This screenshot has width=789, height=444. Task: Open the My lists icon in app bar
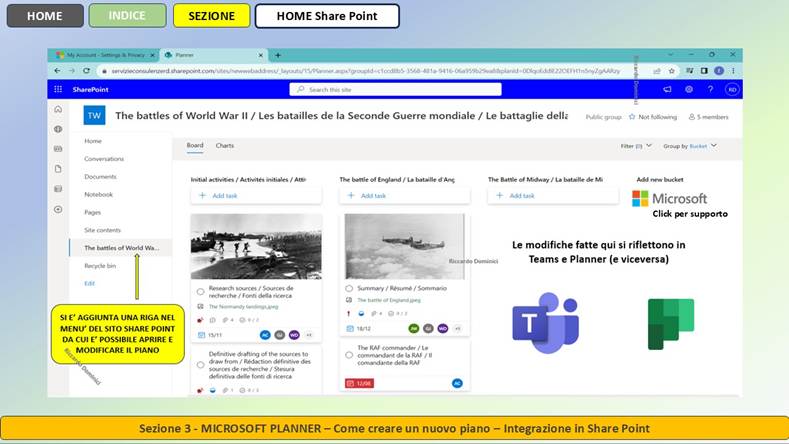(x=58, y=189)
